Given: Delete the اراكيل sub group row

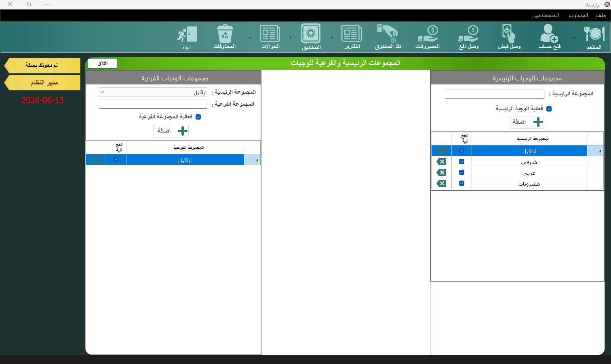Looking at the screenshot, I should pos(96,160).
